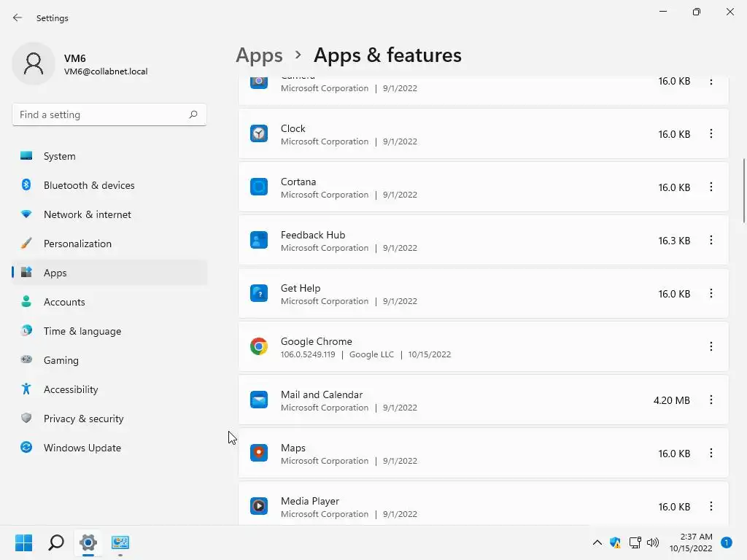
Task: Click the Clock app icon
Action: [x=259, y=134]
